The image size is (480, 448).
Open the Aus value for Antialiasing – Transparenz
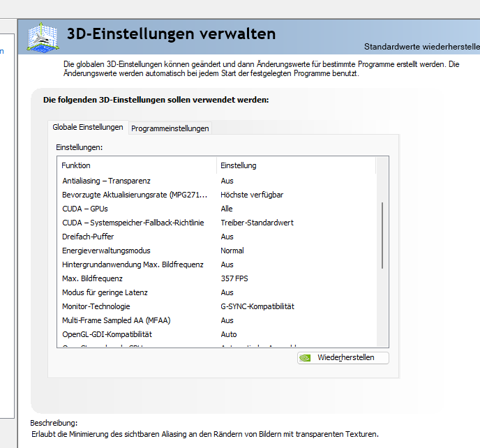tap(227, 181)
